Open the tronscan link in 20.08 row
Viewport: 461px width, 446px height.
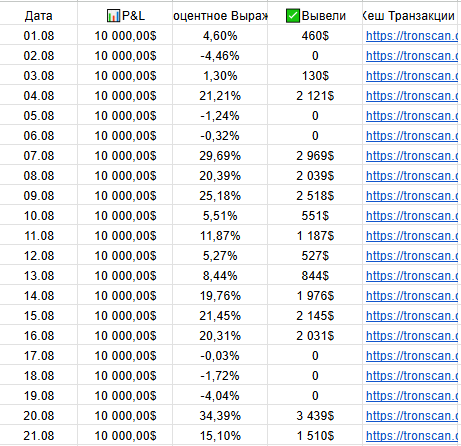click(x=412, y=416)
